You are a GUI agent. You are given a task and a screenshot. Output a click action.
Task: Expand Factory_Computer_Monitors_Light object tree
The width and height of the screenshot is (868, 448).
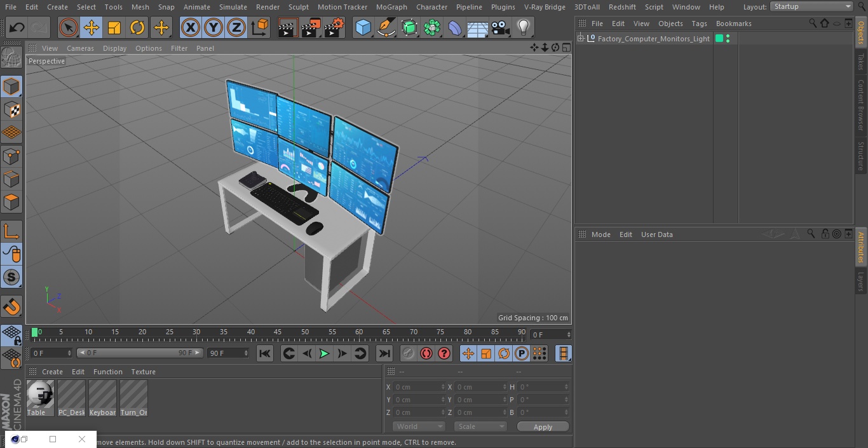click(x=580, y=39)
